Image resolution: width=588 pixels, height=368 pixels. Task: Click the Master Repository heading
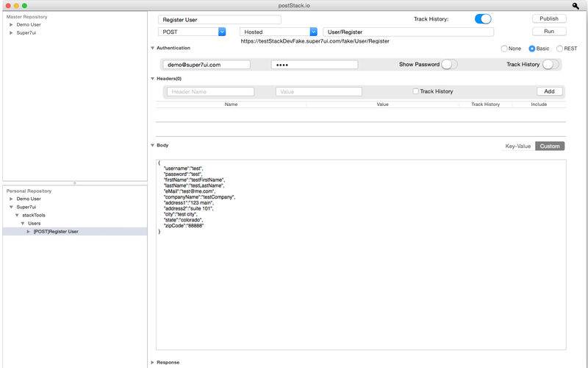tap(26, 17)
